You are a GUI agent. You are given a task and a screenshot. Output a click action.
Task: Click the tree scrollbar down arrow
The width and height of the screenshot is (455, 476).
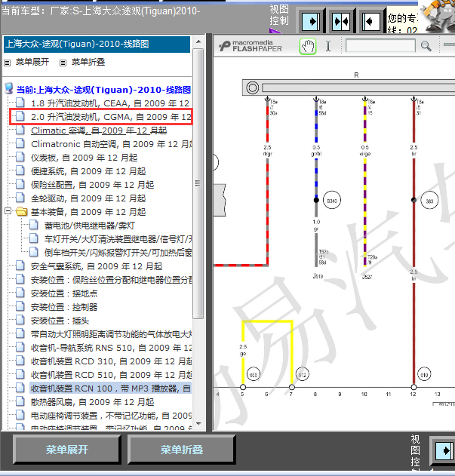coord(198,423)
